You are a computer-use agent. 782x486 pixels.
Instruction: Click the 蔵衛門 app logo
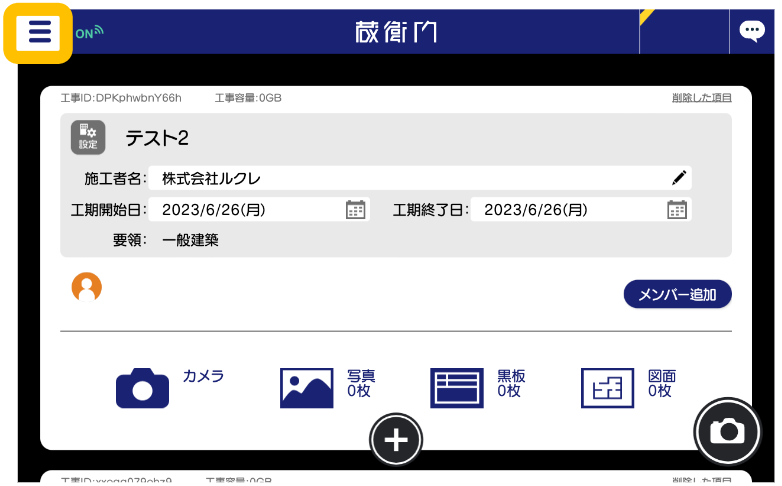pos(396,32)
